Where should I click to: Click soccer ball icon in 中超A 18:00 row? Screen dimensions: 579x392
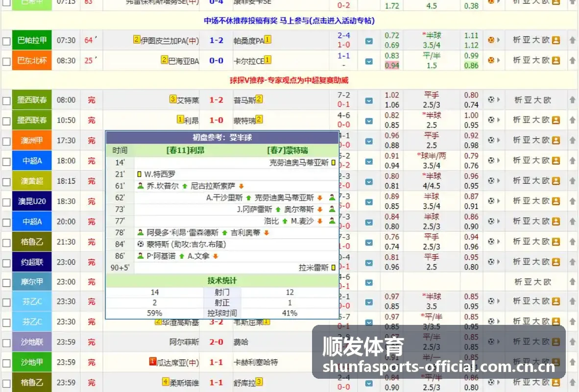(x=491, y=160)
